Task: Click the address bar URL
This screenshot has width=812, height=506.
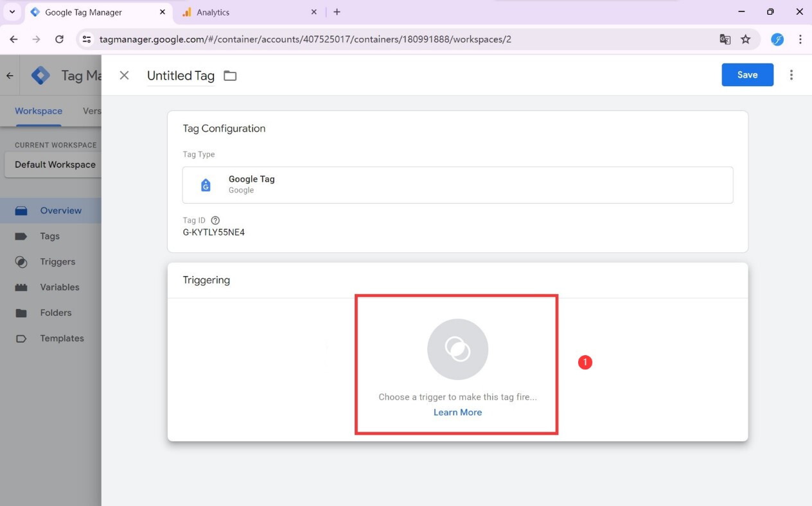Action: pyautogui.click(x=305, y=39)
